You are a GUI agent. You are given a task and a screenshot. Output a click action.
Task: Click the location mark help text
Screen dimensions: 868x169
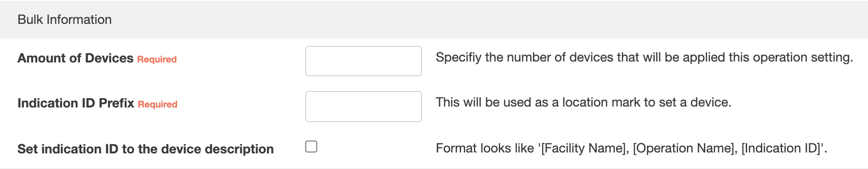(583, 102)
